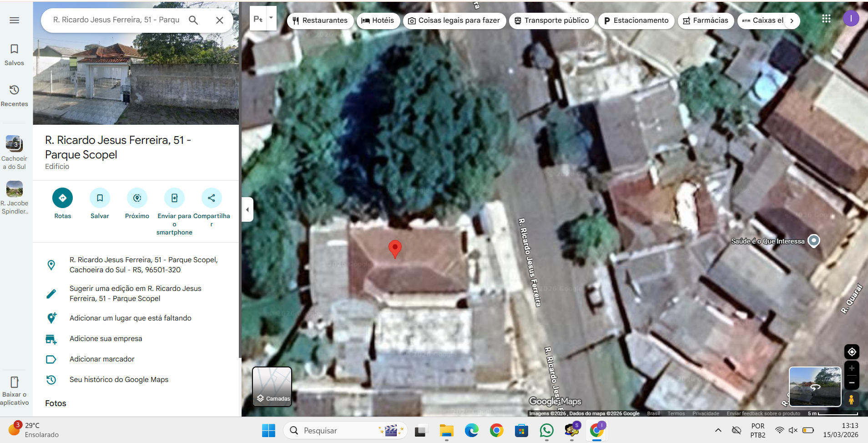Click the taskbar Pesquisar search box
Image resolution: width=868 pixels, height=443 pixels.
click(x=345, y=430)
